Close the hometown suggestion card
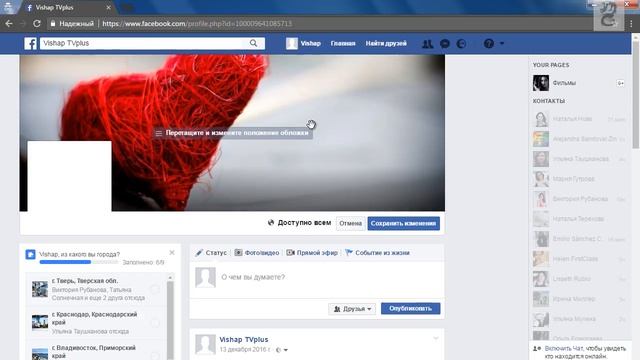This screenshot has height=360, width=640. [x=172, y=253]
